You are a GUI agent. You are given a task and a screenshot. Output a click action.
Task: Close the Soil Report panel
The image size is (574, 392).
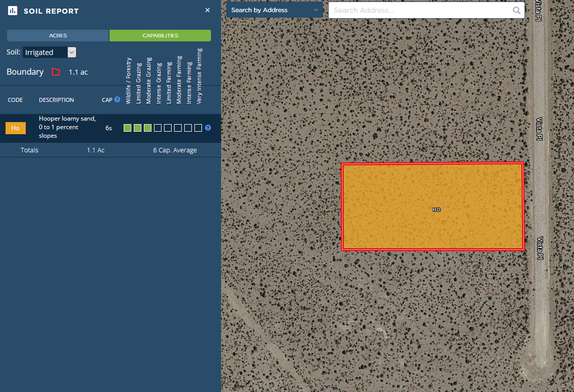pos(207,10)
